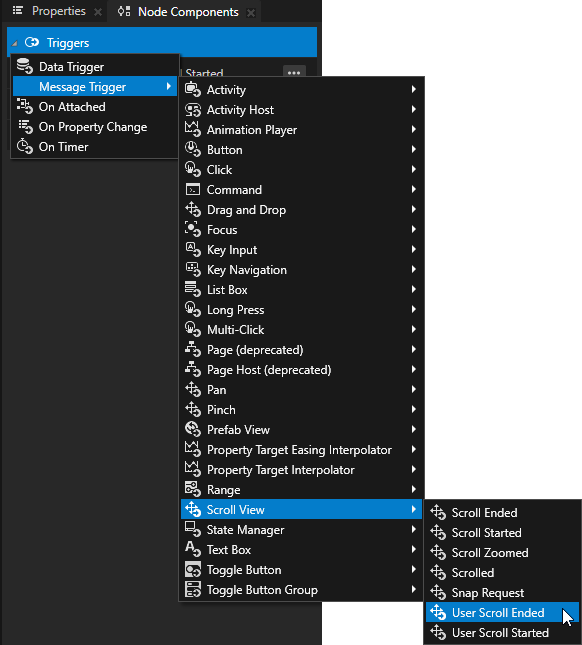Screen dimensions: 582x645
Task: Select the Scrolled message entry
Action: [502, 573]
